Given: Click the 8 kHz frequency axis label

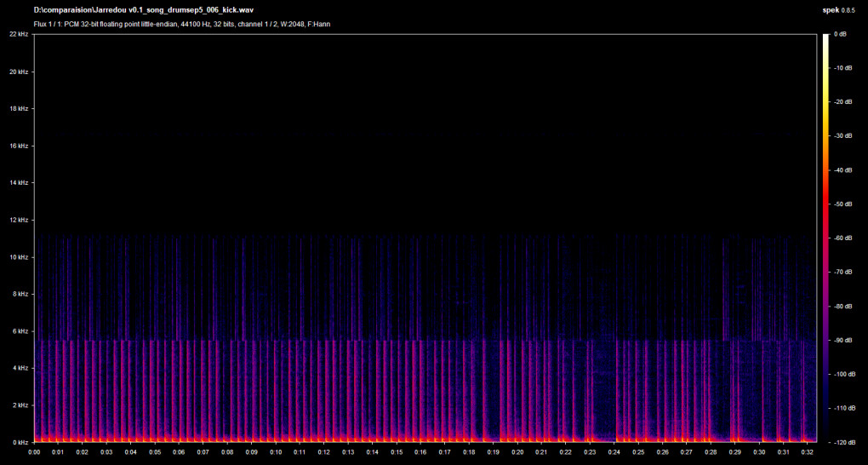Looking at the screenshot, I should tap(21, 295).
